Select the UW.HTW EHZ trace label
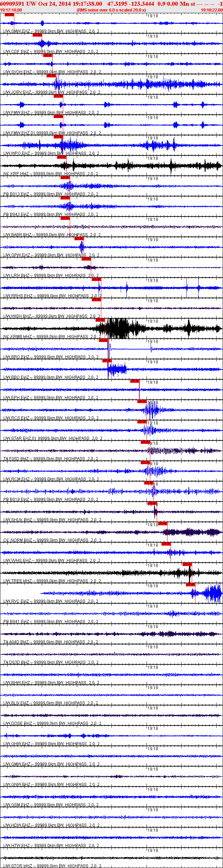 tap(51, 846)
